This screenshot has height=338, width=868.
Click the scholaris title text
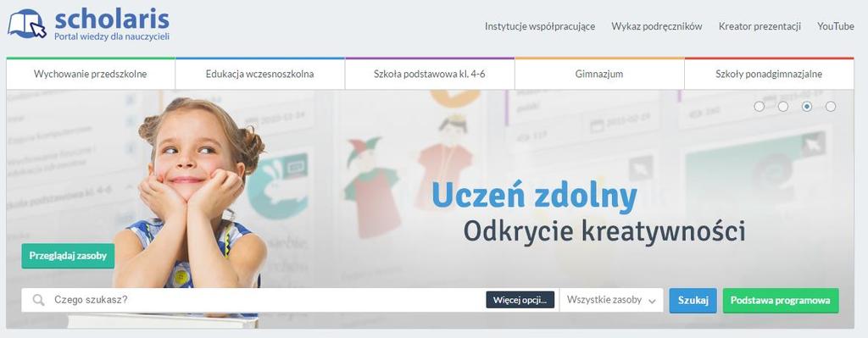click(112, 19)
